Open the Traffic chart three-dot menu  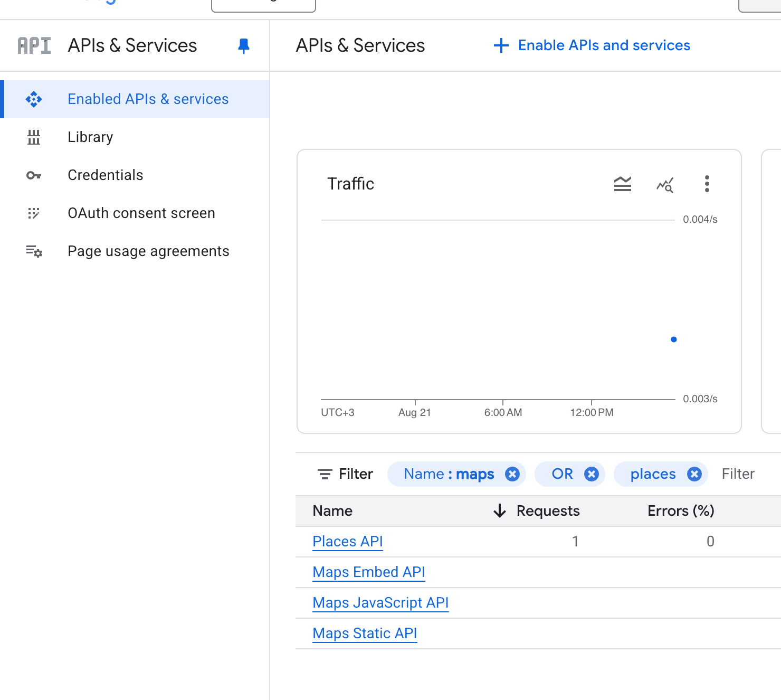click(x=707, y=184)
